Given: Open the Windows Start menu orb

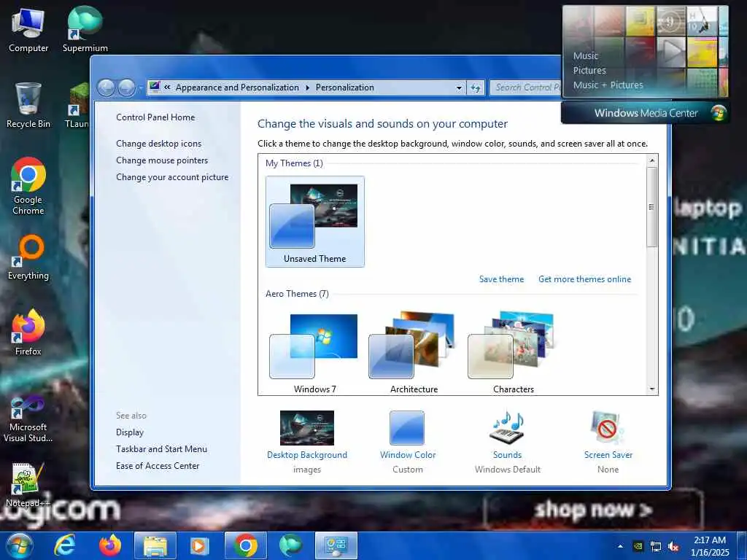Looking at the screenshot, I should point(19,545).
